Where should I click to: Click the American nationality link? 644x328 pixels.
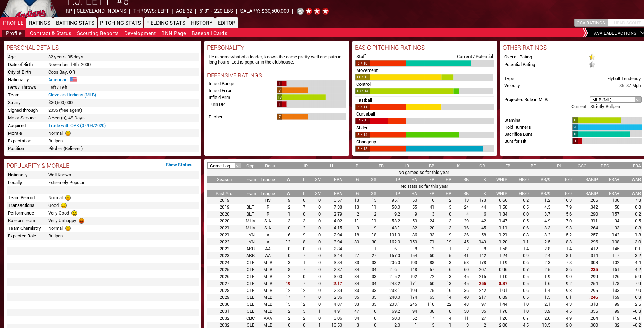click(58, 80)
